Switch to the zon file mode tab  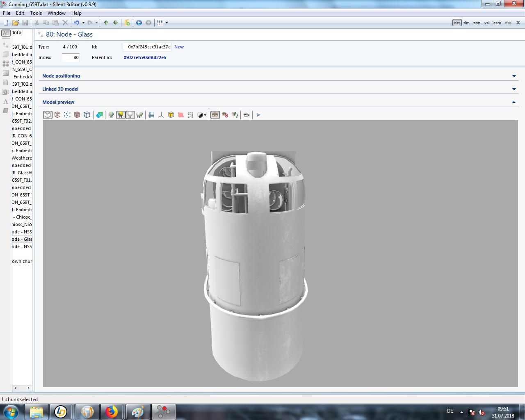477,23
